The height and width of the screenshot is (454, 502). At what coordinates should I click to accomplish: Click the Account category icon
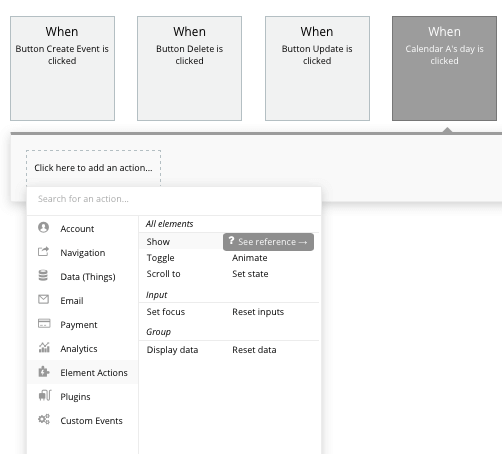(43, 228)
